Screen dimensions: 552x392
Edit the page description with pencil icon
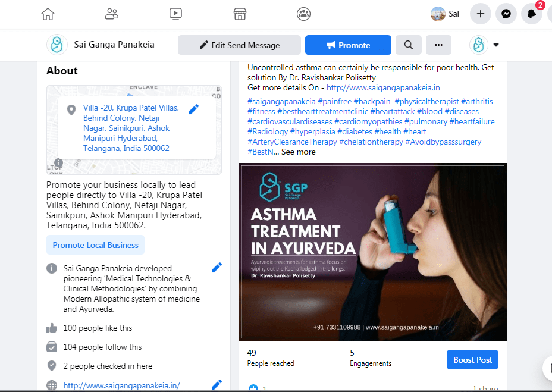217,268
